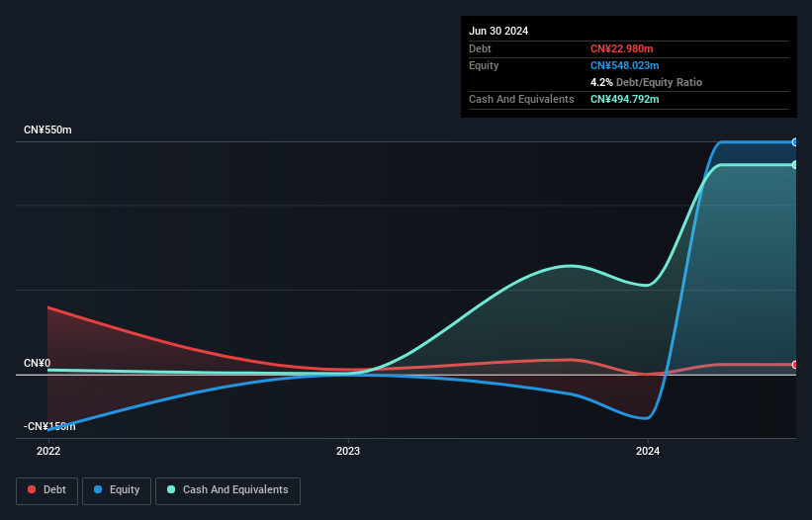812x520 pixels.
Task: Click the blue Equity legend dot
Action: pyautogui.click(x=98, y=489)
